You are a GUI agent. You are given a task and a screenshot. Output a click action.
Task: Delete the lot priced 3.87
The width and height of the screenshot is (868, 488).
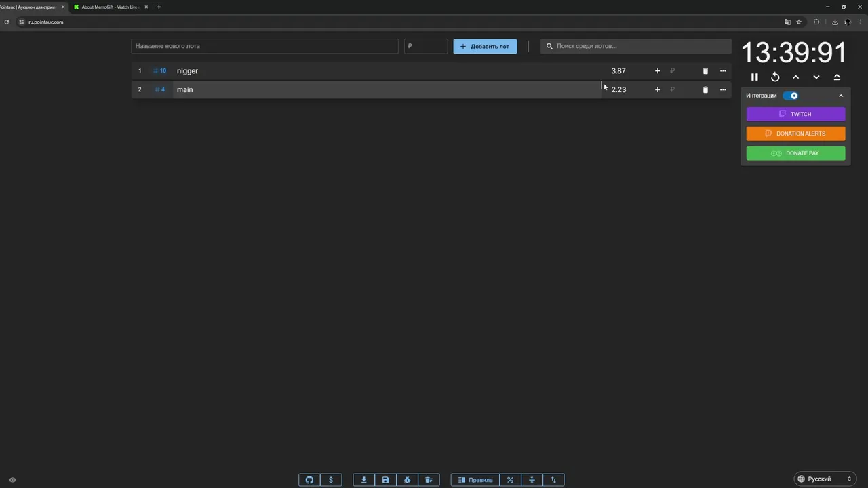tap(705, 70)
